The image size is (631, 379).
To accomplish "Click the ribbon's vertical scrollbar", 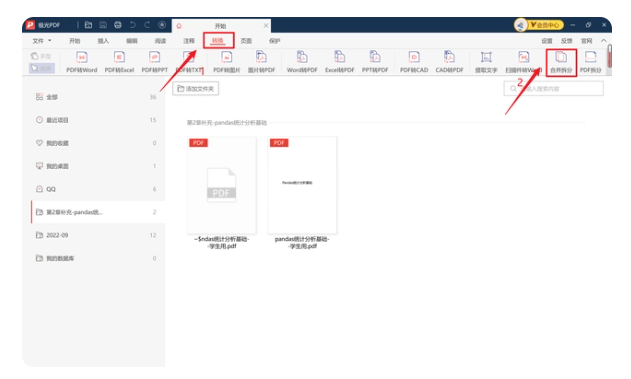I will tap(610, 56).
